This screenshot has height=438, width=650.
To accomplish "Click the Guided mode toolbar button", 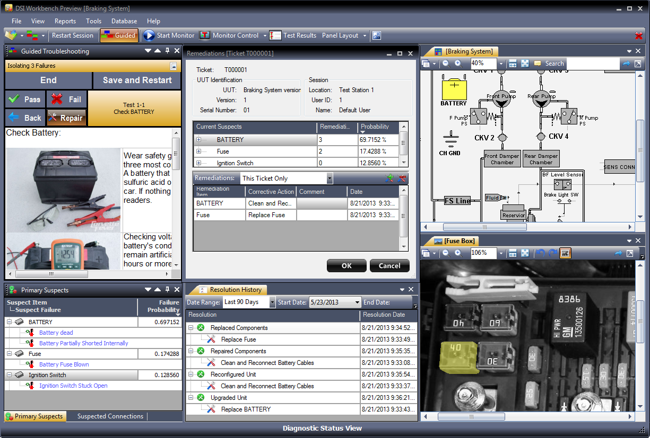I will click(119, 35).
